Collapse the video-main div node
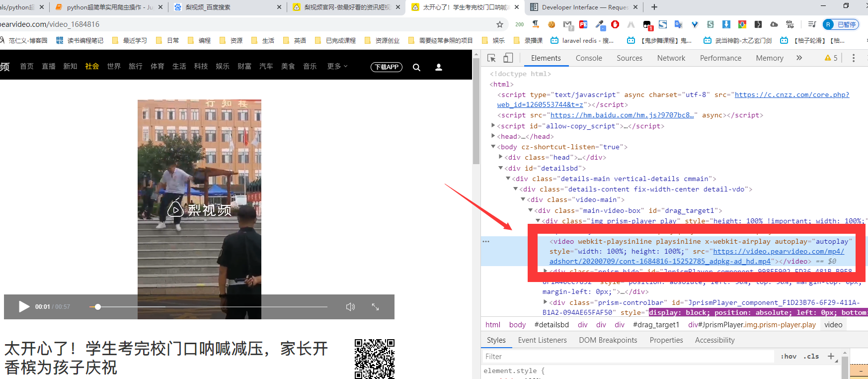Screen dimensions: 868x379 pos(523,199)
